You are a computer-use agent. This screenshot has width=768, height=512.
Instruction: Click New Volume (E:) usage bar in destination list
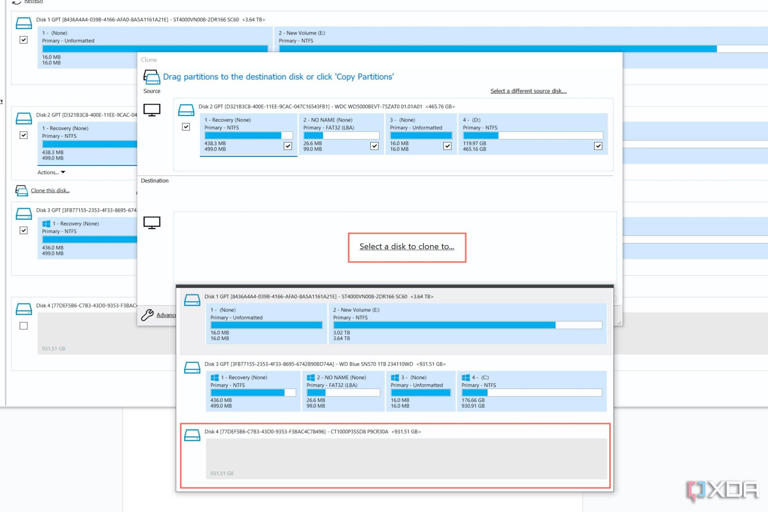(x=468, y=325)
